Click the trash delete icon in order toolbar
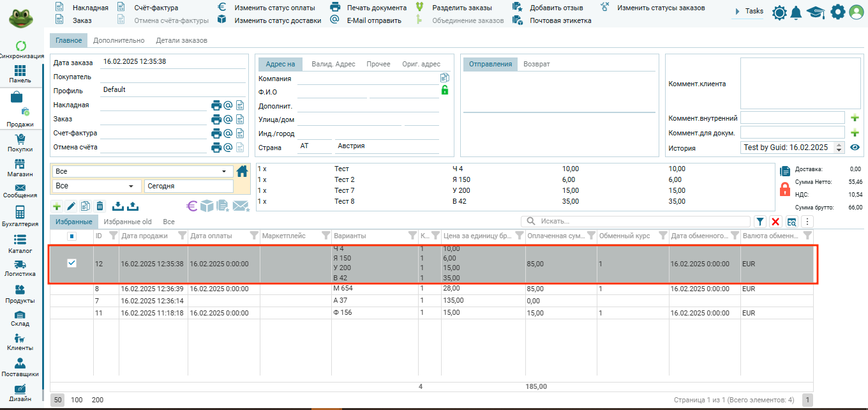This screenshot has height=410, width=868. point(100,206)
